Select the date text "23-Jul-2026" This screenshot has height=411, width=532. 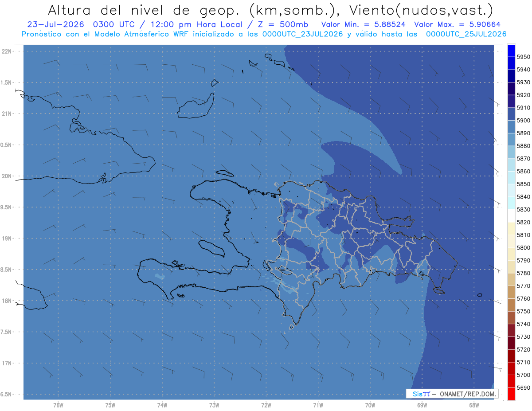click(x=55, y=25)
